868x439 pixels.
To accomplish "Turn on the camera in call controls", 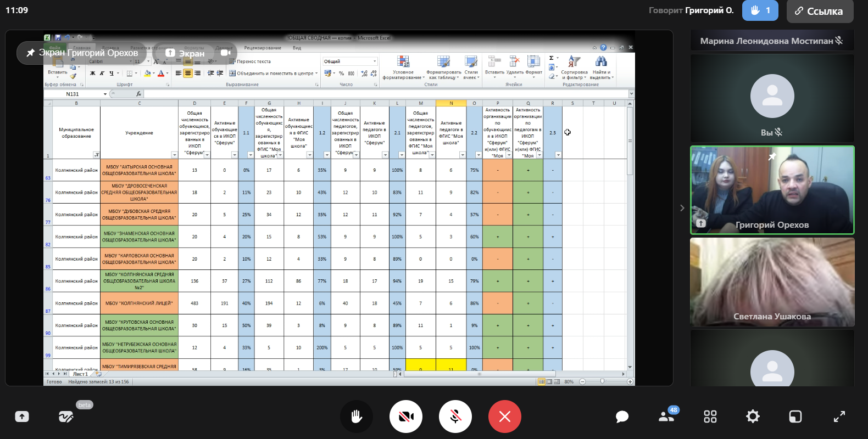I will tap(406, 417).
